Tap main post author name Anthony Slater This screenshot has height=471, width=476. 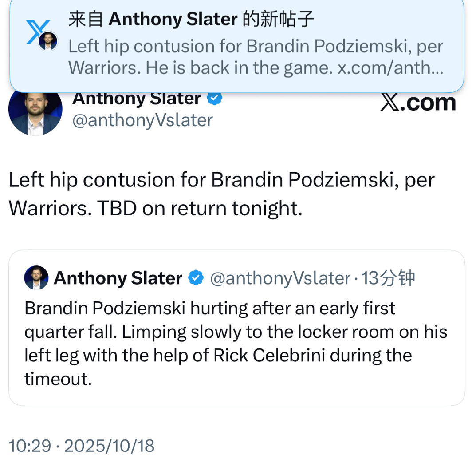(136, 99)
